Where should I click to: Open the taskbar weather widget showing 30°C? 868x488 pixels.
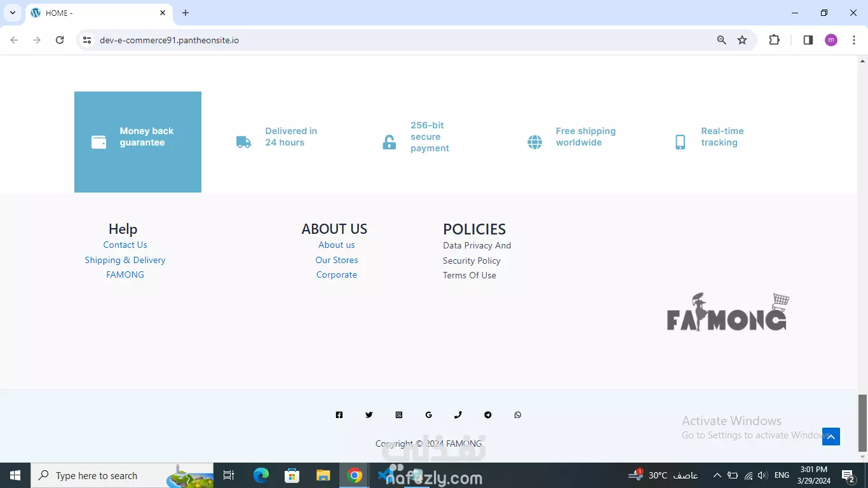click(663, 475)
